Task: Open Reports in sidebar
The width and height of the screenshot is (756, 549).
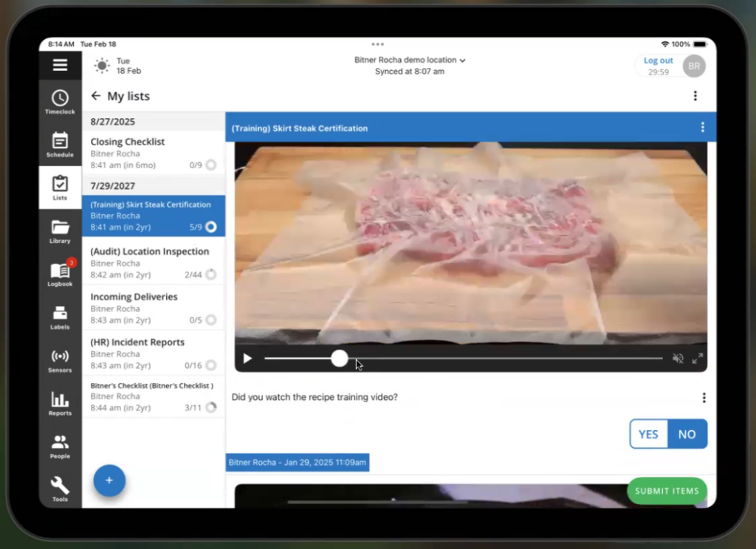Action: click(x=60, y=404)
